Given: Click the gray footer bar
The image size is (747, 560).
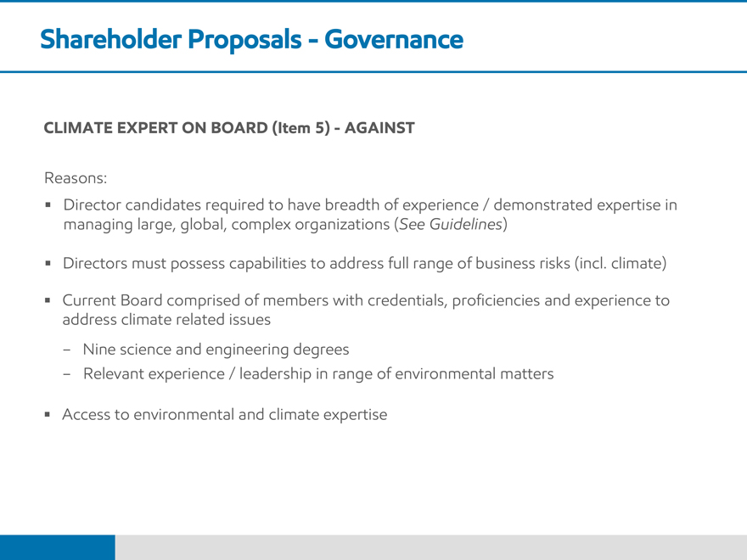Looking at the screenshot, I should 430,547.
